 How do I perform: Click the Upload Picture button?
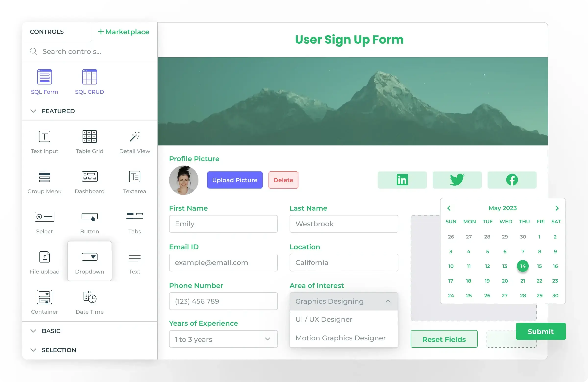click(x=234, y=179)
